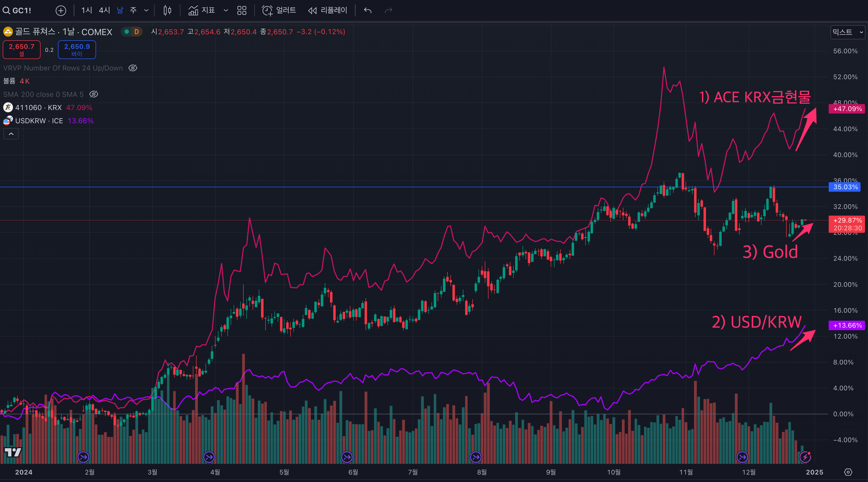The height and width of the screenshot is (482, 868).
Task: Expand the timeframe interval dropdown
Action: (146, 10)
